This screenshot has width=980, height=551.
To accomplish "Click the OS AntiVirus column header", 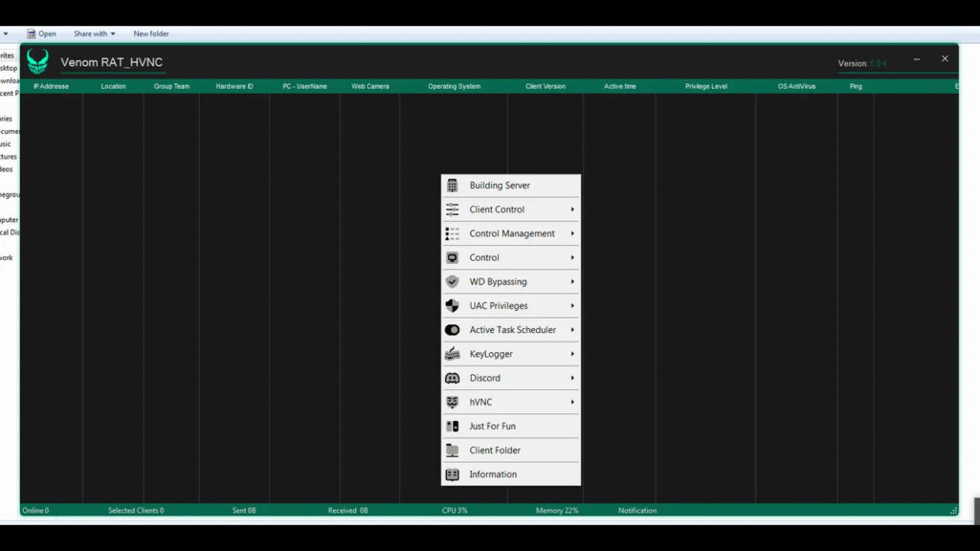I will [796, 86].
